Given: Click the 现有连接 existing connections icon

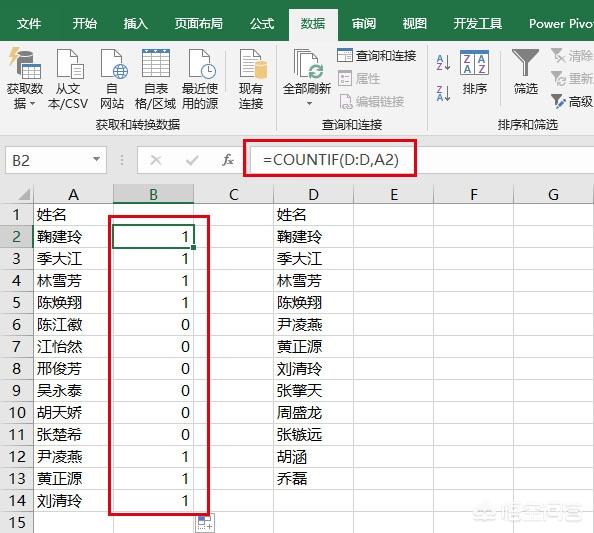Looking at the screenshot, I should (x=253, y=63).
